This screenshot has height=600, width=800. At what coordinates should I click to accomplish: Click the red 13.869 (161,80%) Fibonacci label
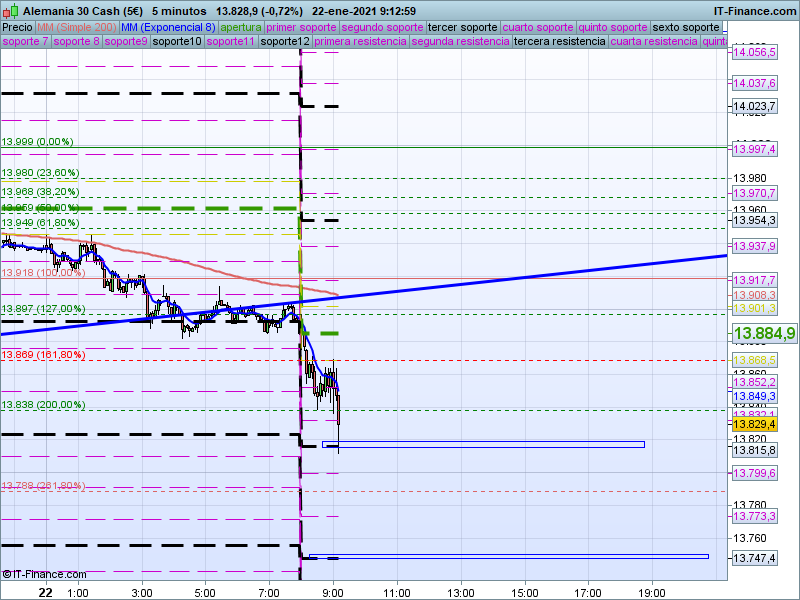(x=43, y=355)
